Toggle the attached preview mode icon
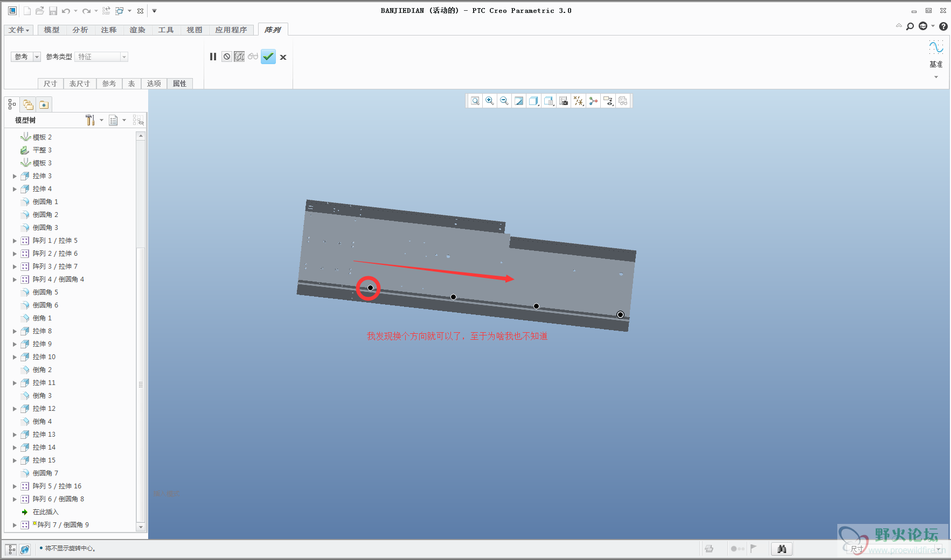951x560 pixels. point(239,57)
